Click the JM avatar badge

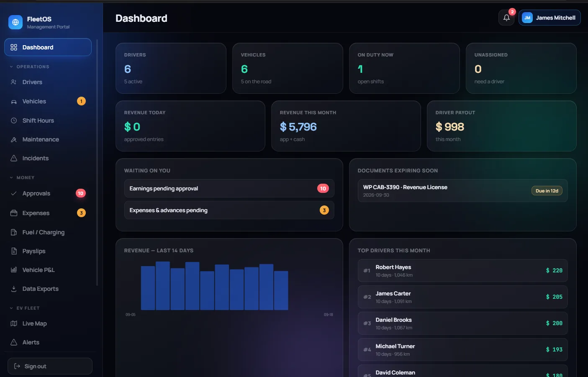pos(527,18)
